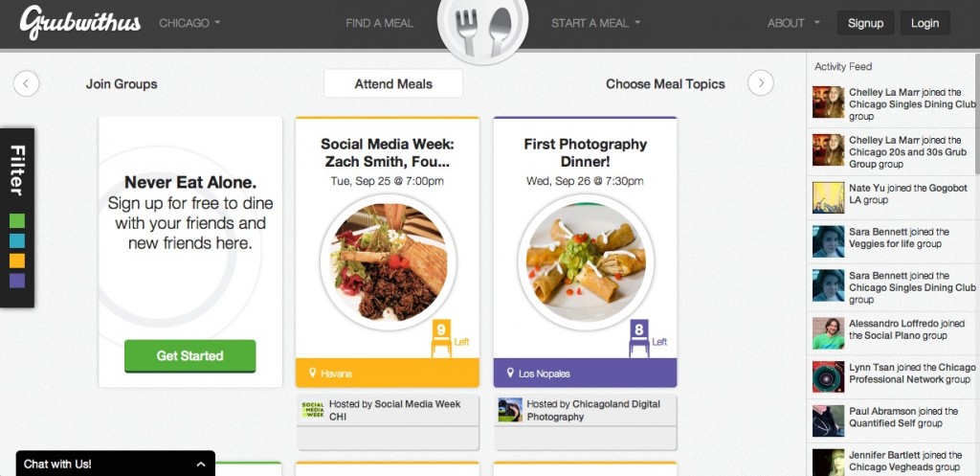
Task: Open the About dropdown menu
Action: point(793,23)
